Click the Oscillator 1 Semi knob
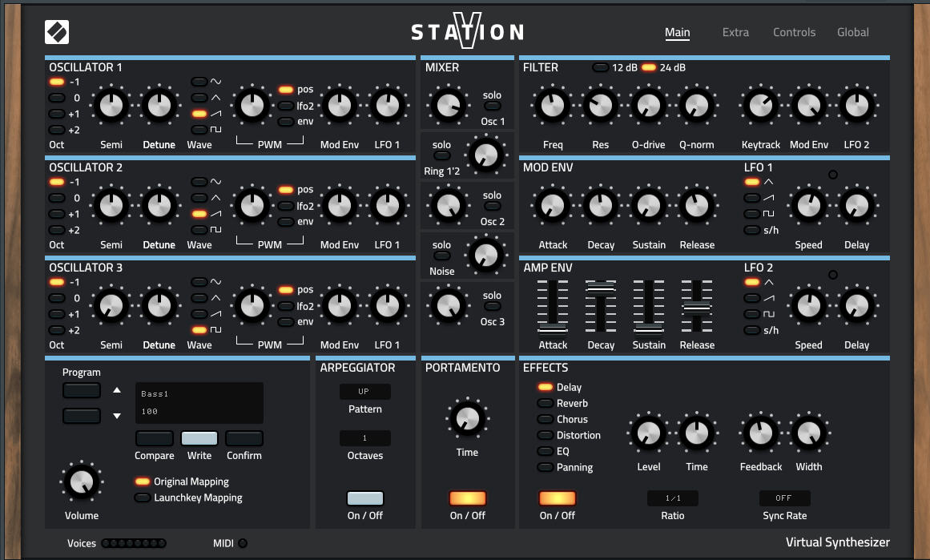 pos(111,106)
